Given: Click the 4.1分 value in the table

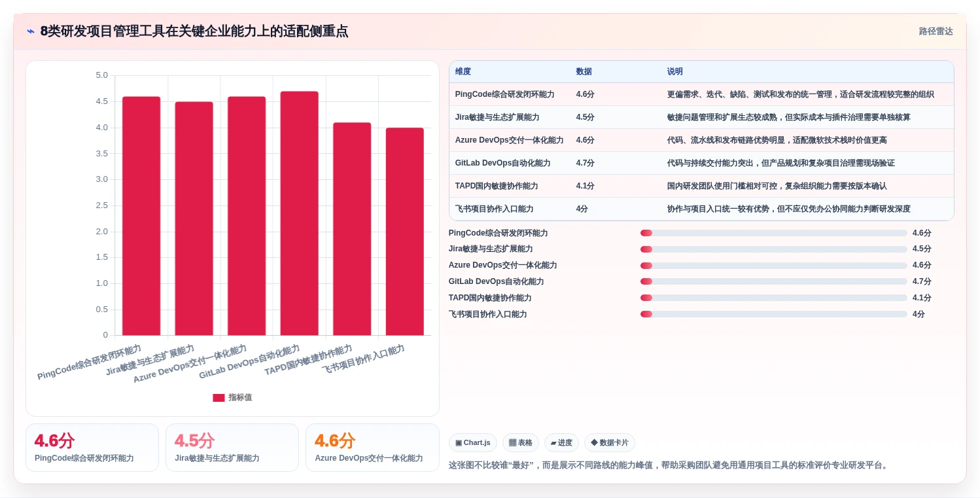Looking at the screenshot, I should coord(586,186).
